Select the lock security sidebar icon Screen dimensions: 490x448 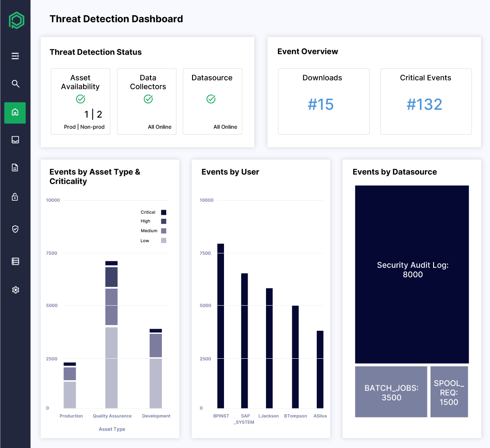tap(15, 197)
